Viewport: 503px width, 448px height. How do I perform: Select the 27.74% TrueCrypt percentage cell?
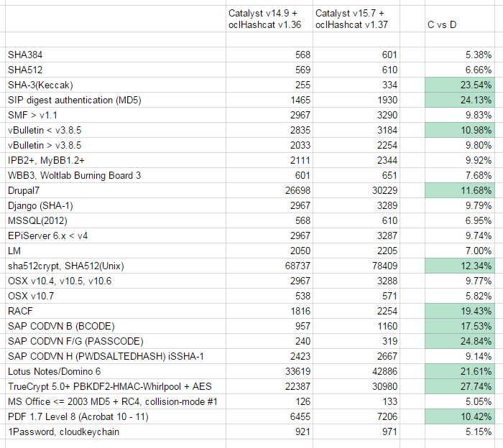coord(460,386)
